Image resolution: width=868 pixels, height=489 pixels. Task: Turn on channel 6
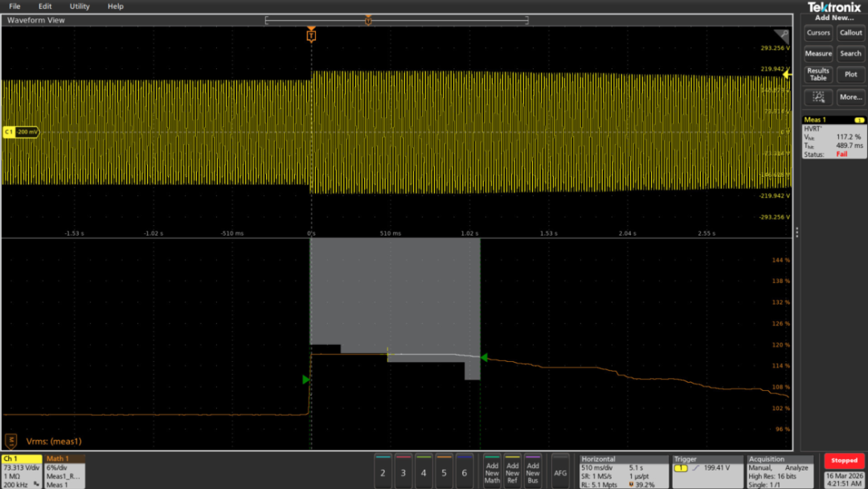click(x=465, y=471)
